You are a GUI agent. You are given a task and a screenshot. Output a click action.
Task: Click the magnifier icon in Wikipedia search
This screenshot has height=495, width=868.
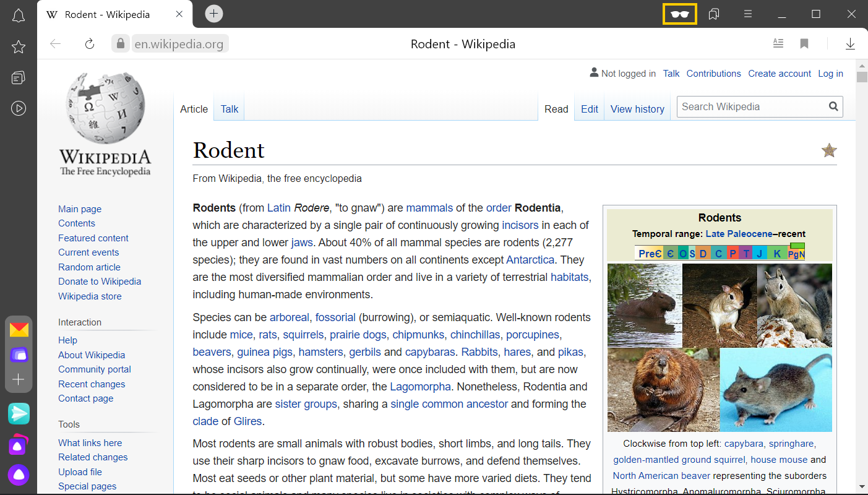click(x=833, y=106)
